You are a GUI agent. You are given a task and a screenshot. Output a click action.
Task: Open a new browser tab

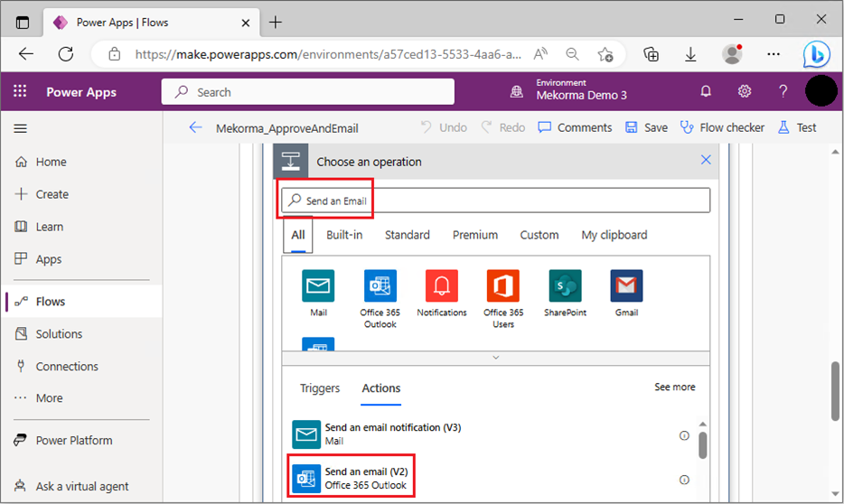click(x=275, y=22)
